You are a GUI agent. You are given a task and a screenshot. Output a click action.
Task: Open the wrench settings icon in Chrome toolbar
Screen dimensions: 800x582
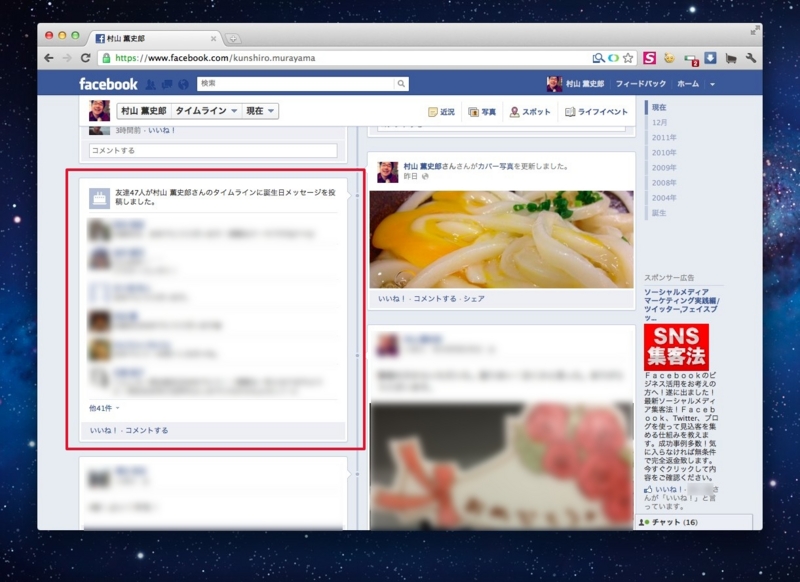coord(751,57)
